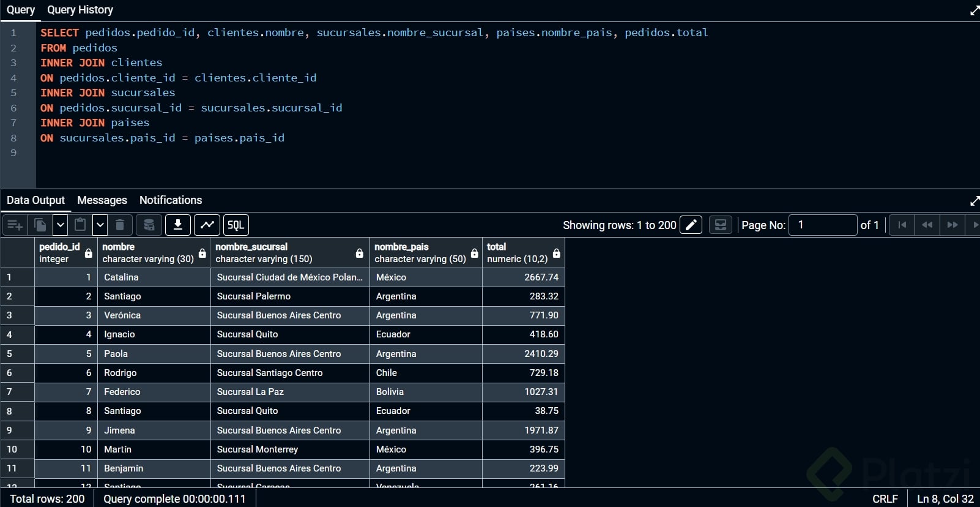The image size is (980, 507).
Task: Open the Notifications tab
Action: (x=171, y=200)
